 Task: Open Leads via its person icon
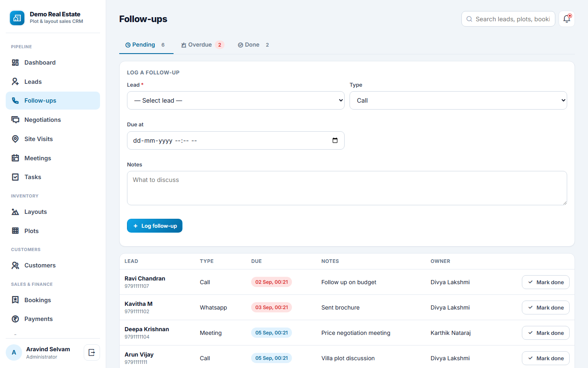[16, 82]
